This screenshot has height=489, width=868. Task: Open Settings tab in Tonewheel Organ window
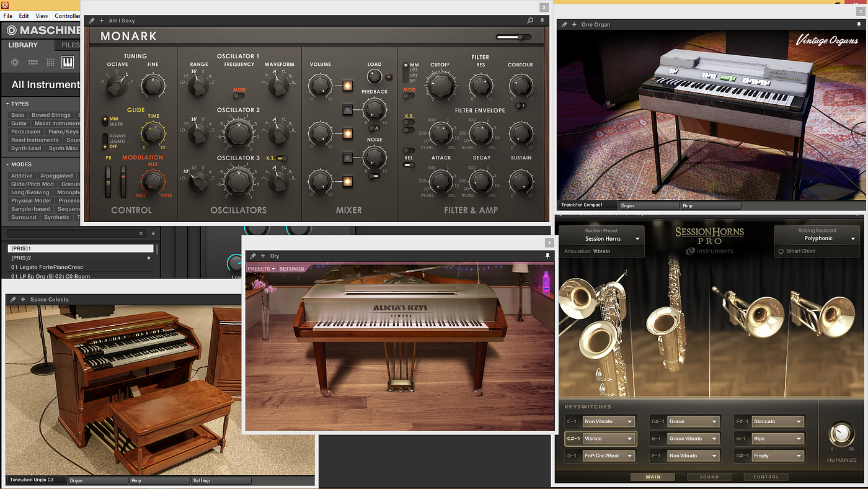point(221,480)
